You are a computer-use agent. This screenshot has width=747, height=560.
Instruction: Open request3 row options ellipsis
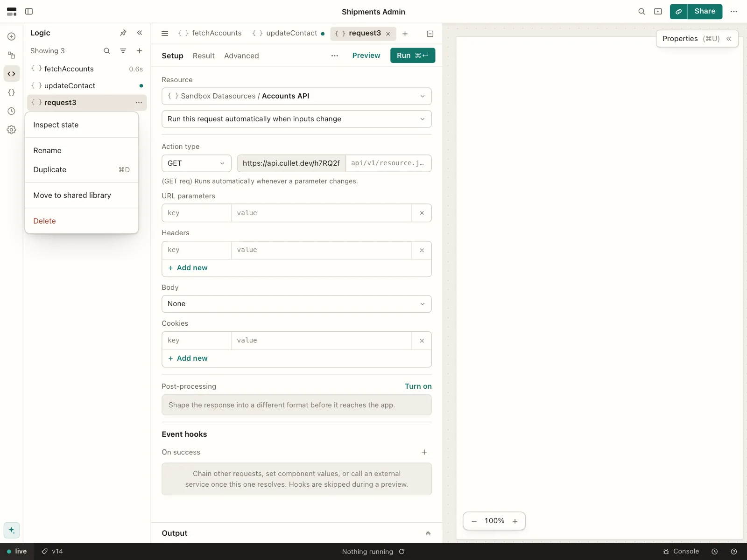coord(139,103)
